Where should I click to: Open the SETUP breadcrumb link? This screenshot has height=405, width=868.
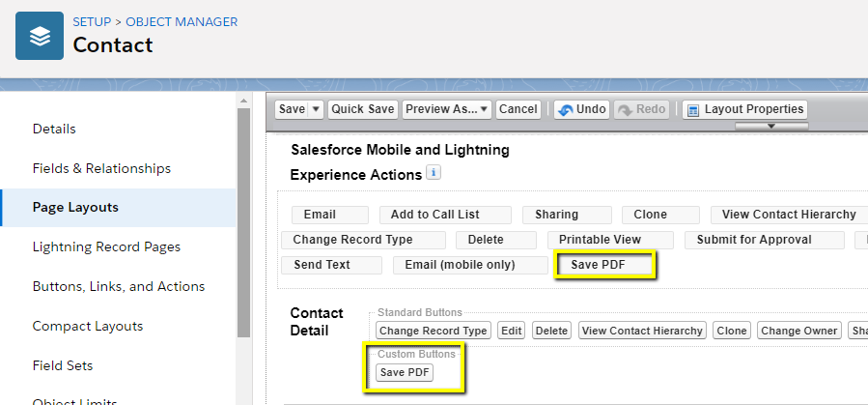[x=92, y=22]
